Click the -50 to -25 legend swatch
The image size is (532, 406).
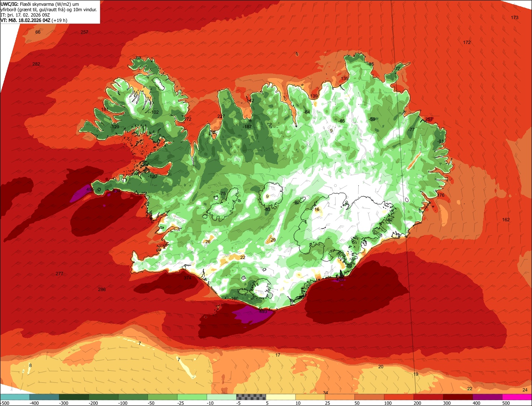pos(162,397)
